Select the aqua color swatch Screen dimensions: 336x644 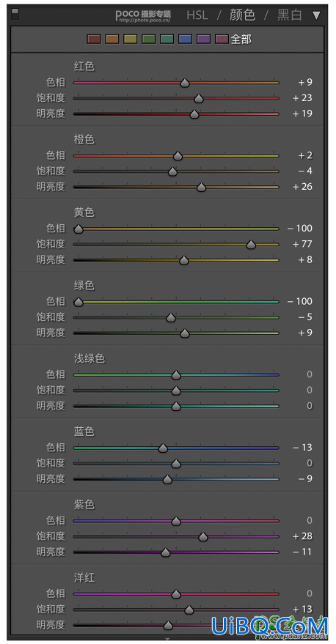(167, 39)
